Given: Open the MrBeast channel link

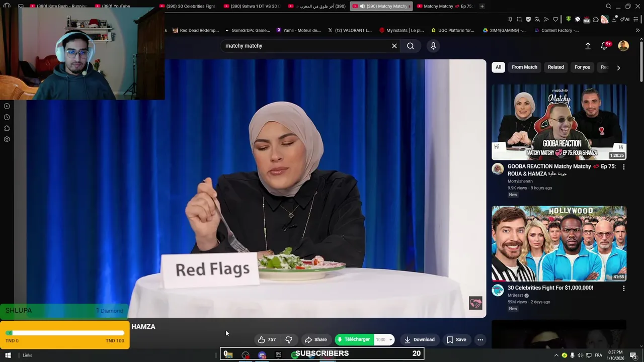Looking at the screenshot, I should (515, 296).
